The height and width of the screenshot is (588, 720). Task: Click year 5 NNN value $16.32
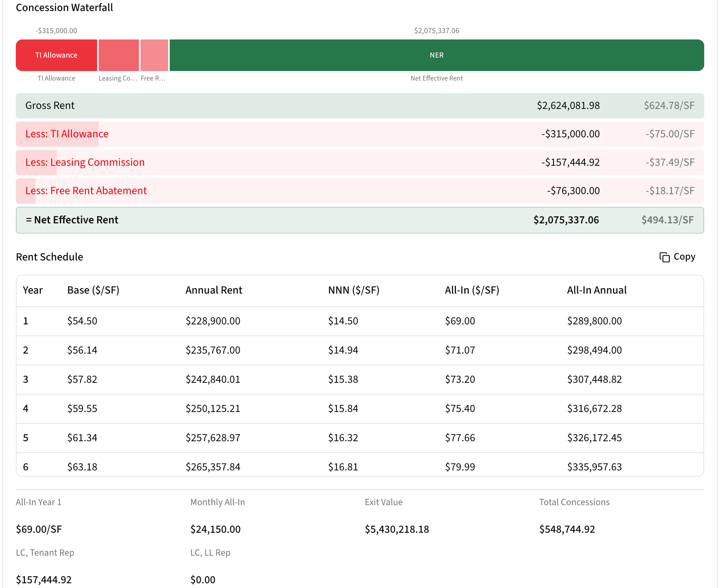(343, 438)
